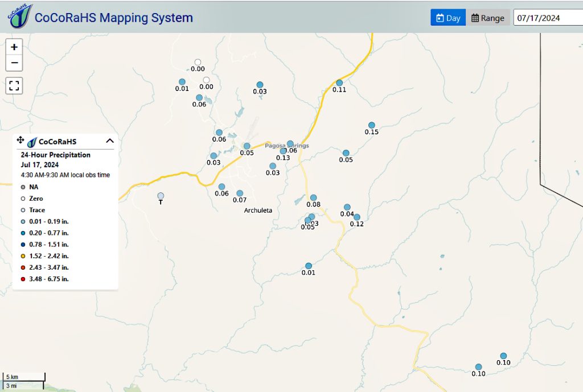Select the 0.15 precipitation station marker
The width and height of the screenshot is (583, 392).
(x=372, y=125)
